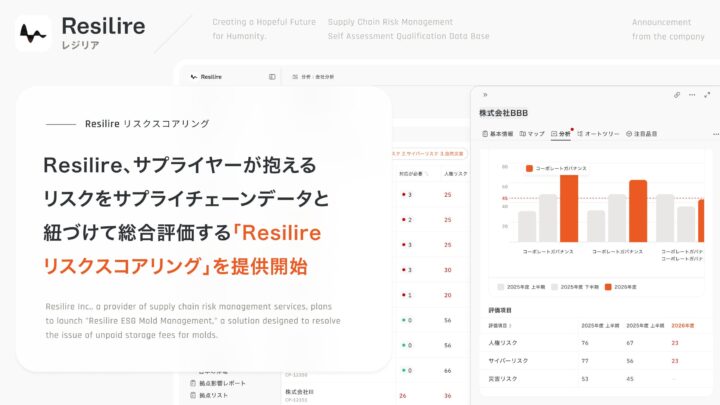This screenshot has height=405, width=720.
Task: Click the Supply Chain Risk Management header text
Action: [x=390, y=22]
